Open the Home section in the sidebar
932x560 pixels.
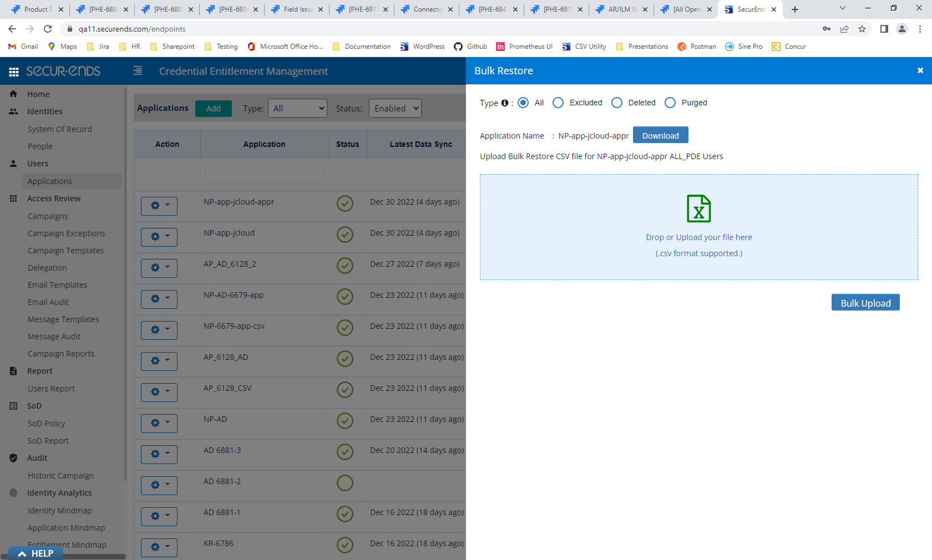click(x=13, y=94)
